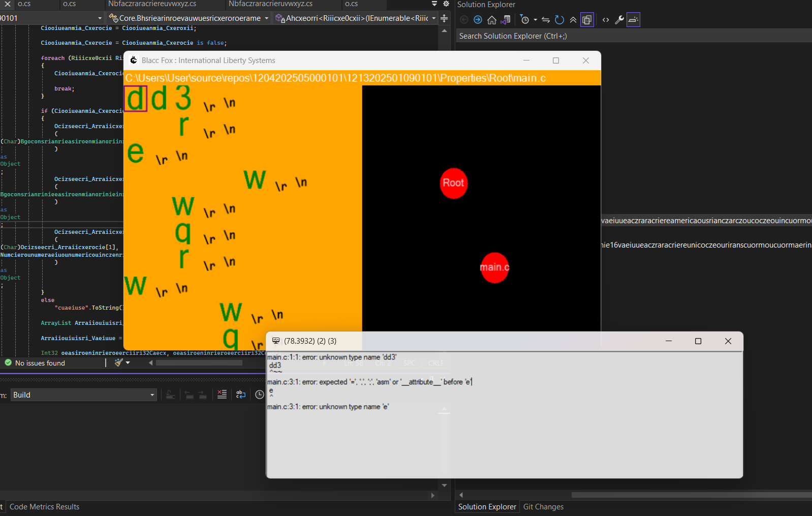Expand the code cleanup dropdown arrow
This screenshot has height=516, width=812.
click(128, 362)
